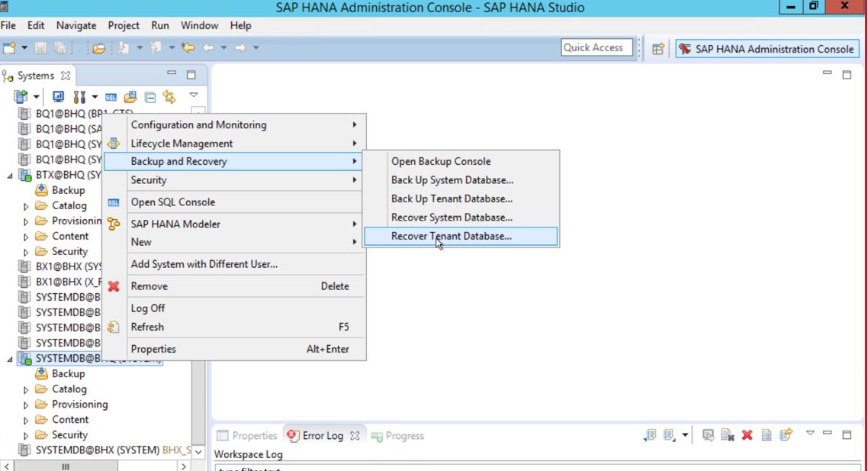Click the Add System icon in Systems view

pyautogui.click(x=19, y=96)
